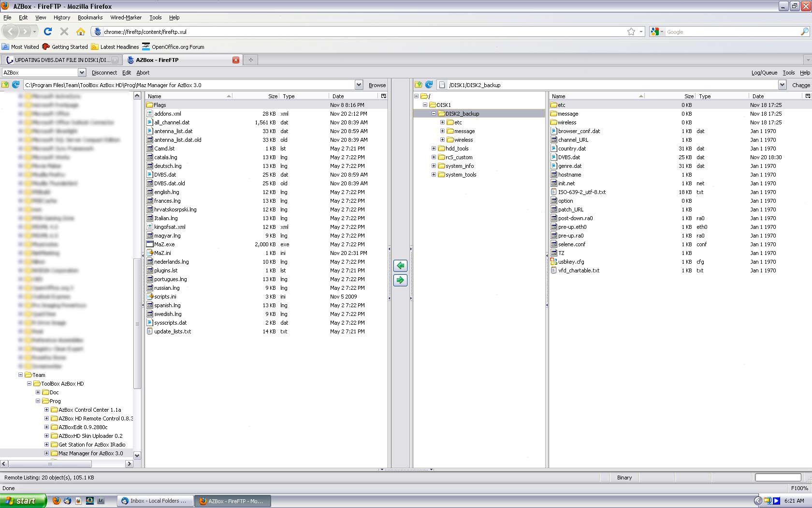Expand the AZBoxEdit 0.9.2880c folder

coord(46,427)
